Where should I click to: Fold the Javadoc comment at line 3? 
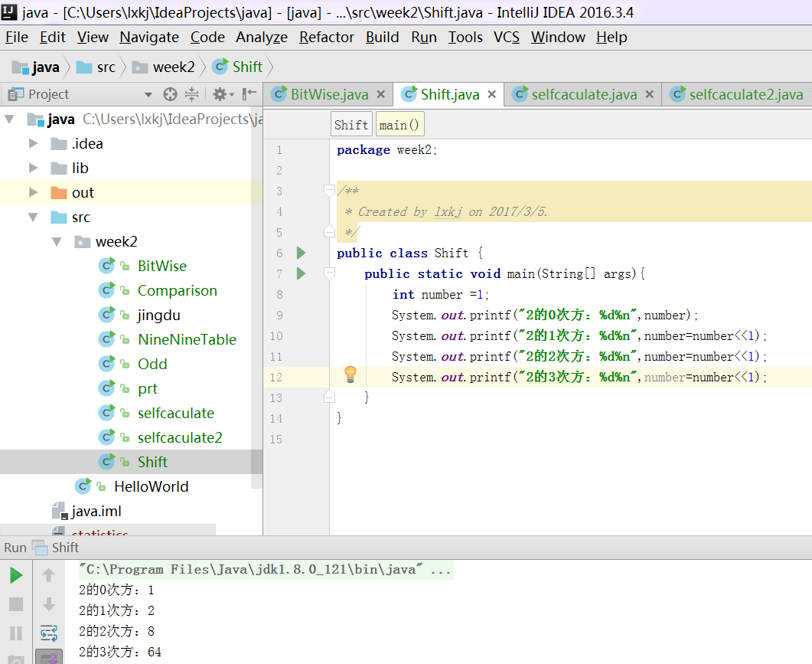coord(329,191)
